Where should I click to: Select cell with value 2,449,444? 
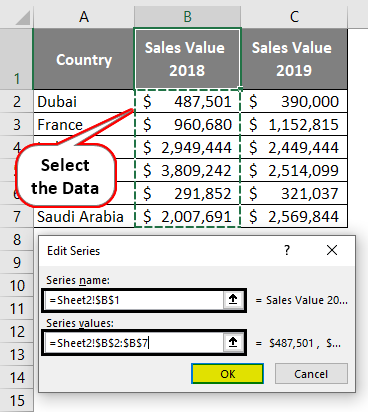click(294, 147)
